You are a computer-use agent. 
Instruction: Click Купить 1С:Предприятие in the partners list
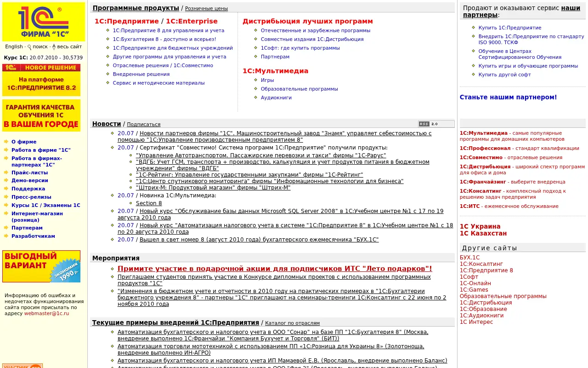[x=510, y=28]
